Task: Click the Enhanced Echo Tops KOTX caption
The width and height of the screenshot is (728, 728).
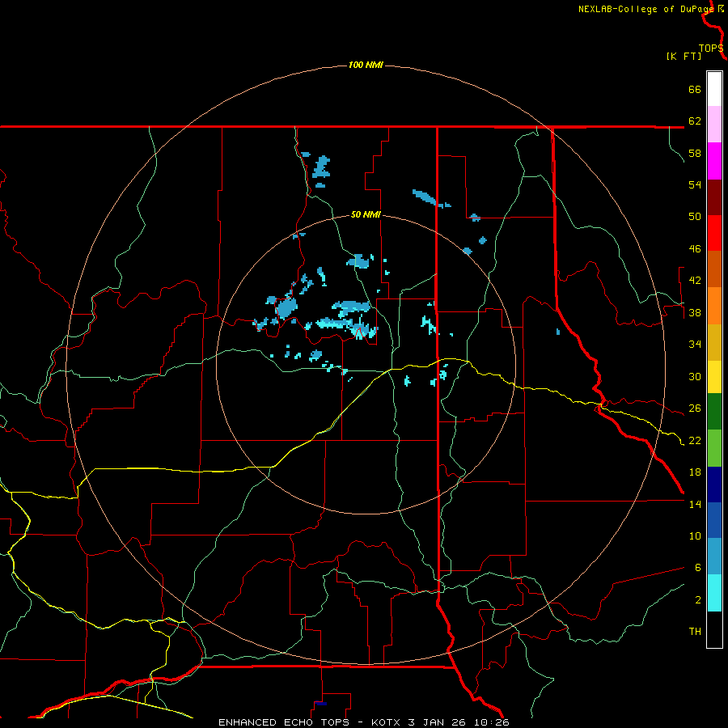Action: (364, 722)
